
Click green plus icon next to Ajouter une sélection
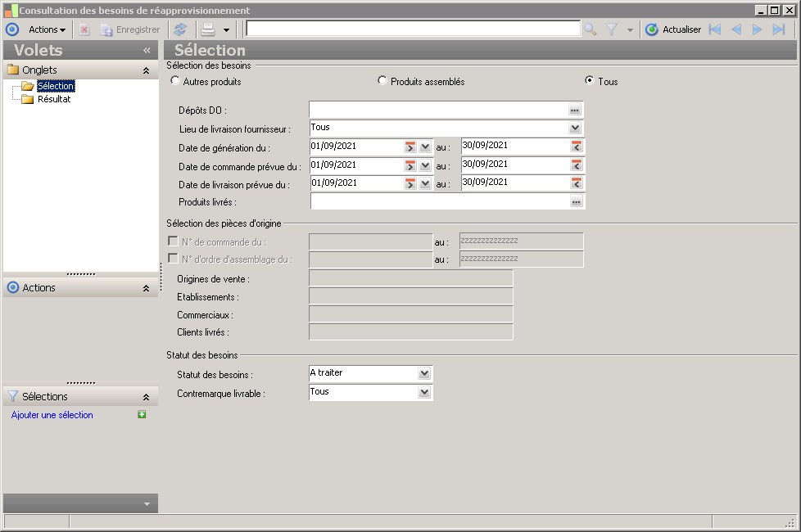click(x=142, y=415)
